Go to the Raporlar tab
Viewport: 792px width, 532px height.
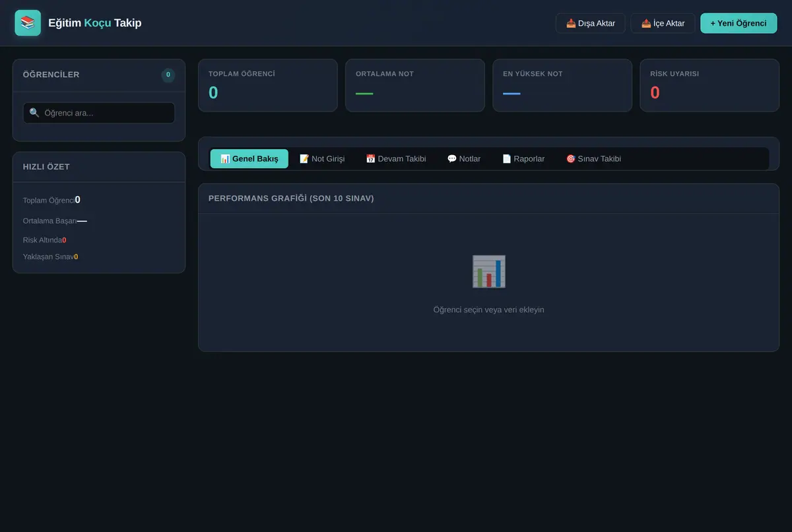523,158
